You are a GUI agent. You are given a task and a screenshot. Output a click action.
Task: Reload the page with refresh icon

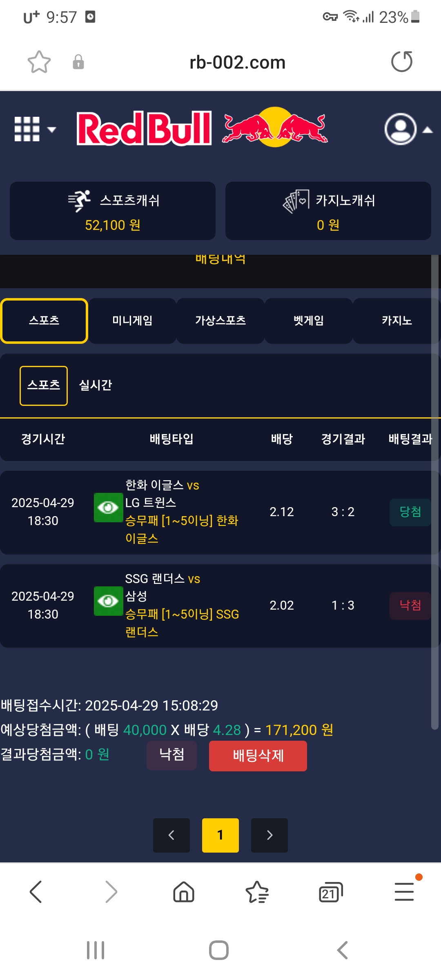402,62
